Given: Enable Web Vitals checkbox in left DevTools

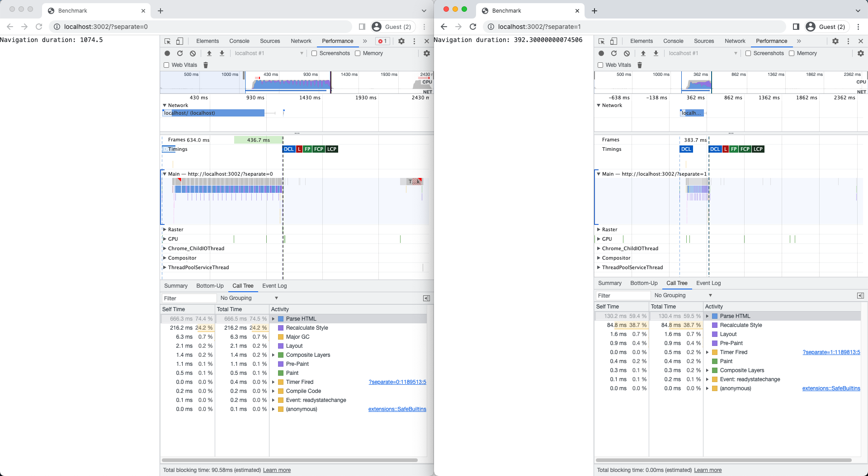Looking at the screenshot, I should pyautogui.click(x=166, y=65).
